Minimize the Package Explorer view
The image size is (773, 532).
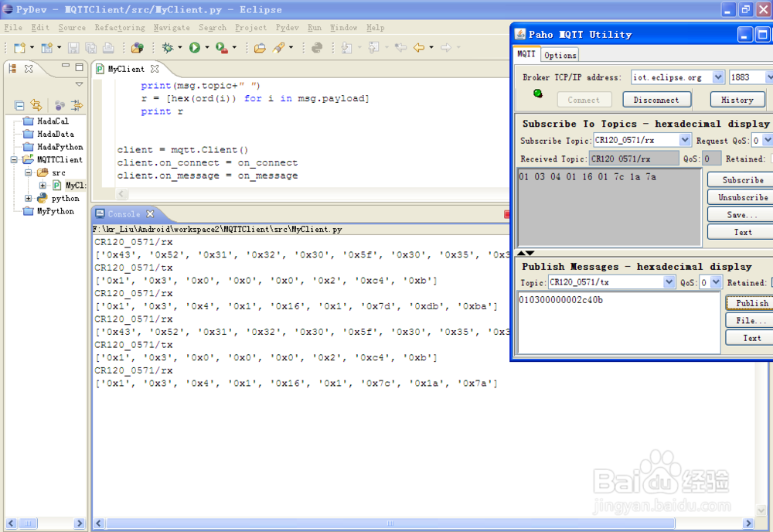pos(65,66)
